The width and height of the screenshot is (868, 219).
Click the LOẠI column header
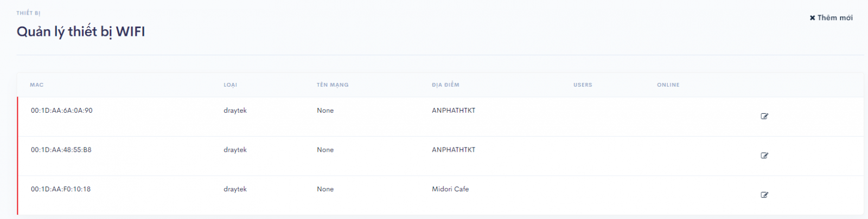[x=231, y=85]
